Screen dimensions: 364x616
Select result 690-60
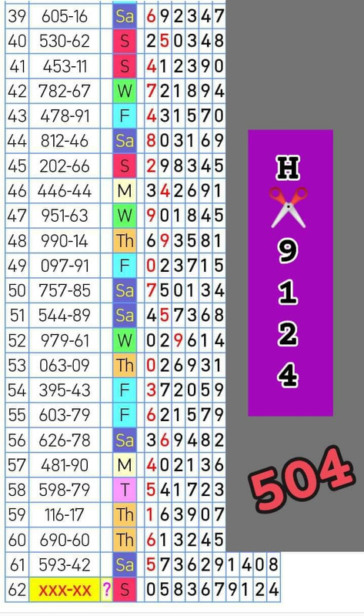[x=65, y=540]
